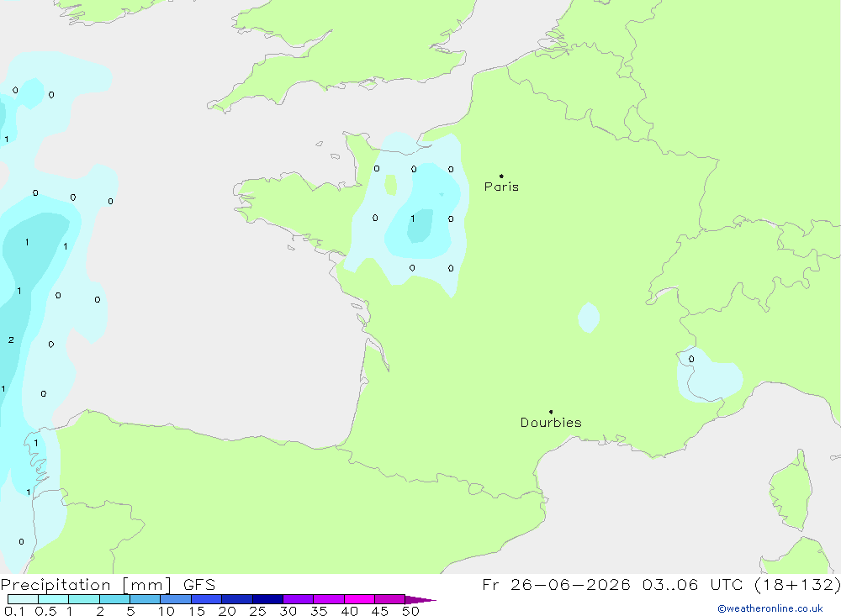Click the 15–20 mm legend swatch
The height and width of the screenshot is (616, 841).
pos(207,599)
